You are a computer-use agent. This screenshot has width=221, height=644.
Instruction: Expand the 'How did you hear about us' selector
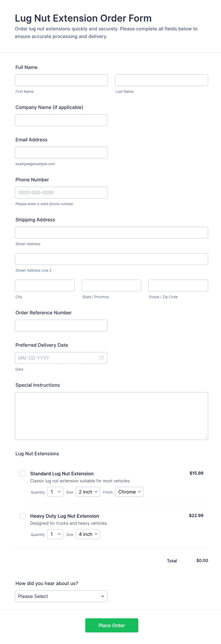pyautogui.click(x=61, y=596)
